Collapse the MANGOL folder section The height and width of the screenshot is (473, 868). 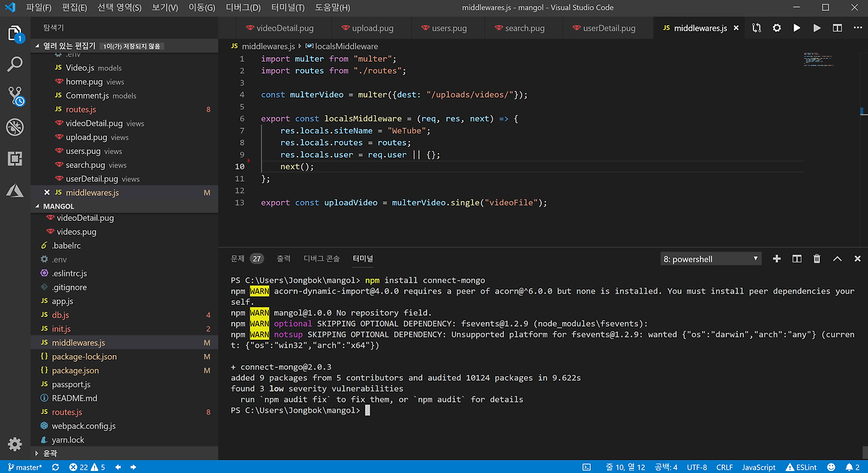click(58, 206)
